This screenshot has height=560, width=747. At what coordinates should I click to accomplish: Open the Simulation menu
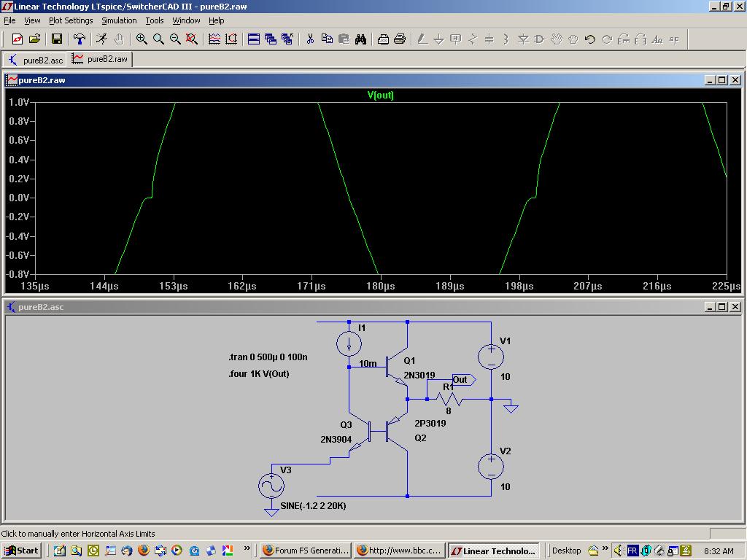coord(119,20)
